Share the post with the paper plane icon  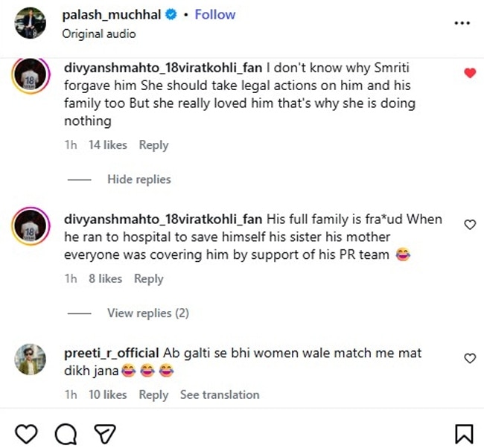tap(105, 433)
